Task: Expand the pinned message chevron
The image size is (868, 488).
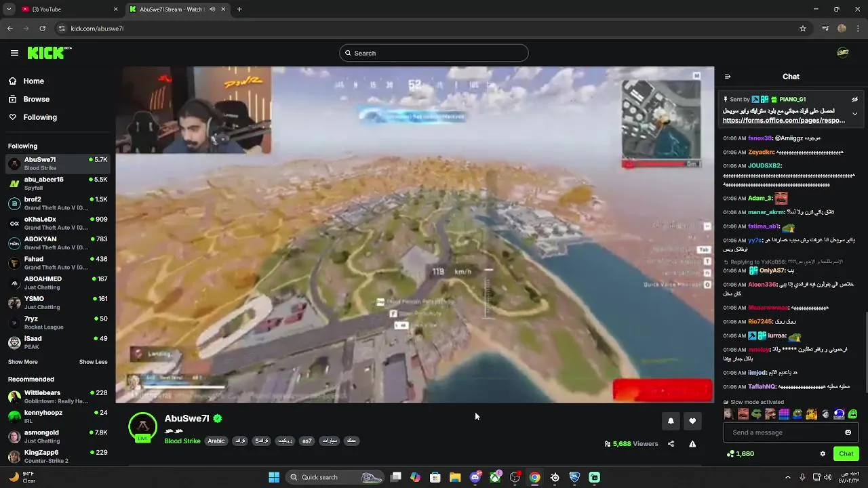Action: (x=854, y=114)
